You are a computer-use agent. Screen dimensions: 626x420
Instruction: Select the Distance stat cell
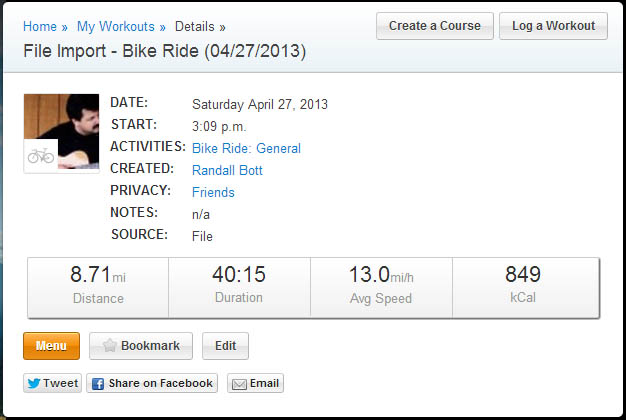[x=98, y=287]
